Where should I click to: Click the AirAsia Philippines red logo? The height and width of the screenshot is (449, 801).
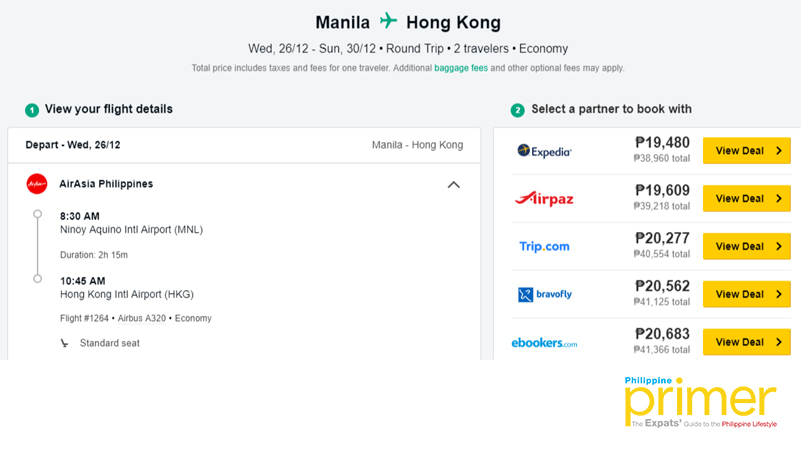(x=37, y=184)
